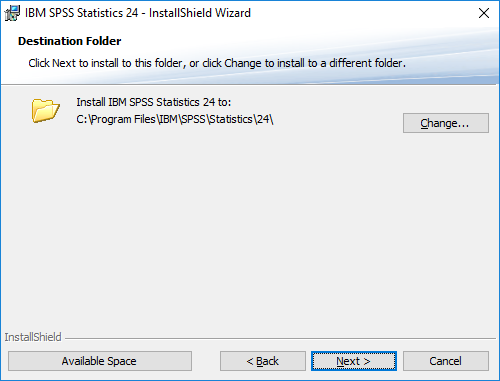Screen dimensions: 500x381
Task: Click the "different folder" phrase in the instructions
Action: [x=367, y=63]
